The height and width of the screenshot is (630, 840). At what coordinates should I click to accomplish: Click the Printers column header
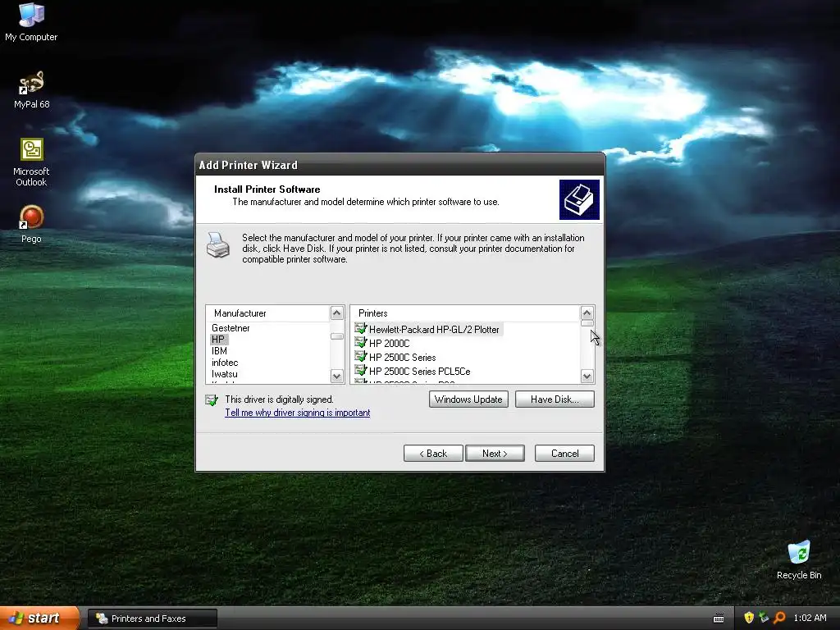[466, 313]
